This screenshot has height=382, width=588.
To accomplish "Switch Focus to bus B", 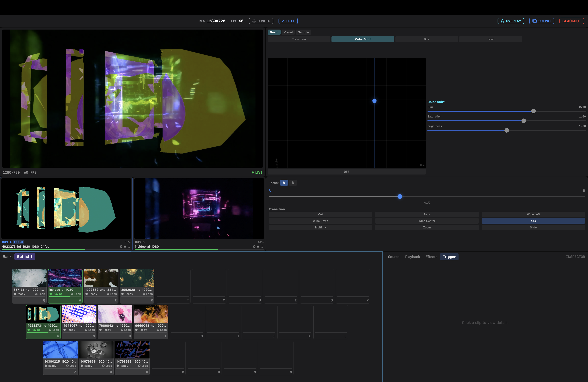I will 293,183.
